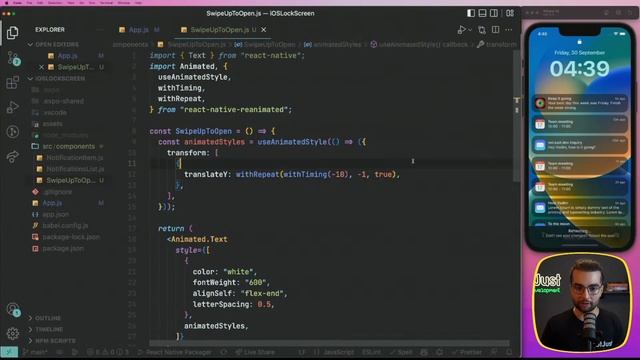The width and height of the screenshot is (640, 360).
Task: Click the ESLint status bar item
Action: (371, 352)
